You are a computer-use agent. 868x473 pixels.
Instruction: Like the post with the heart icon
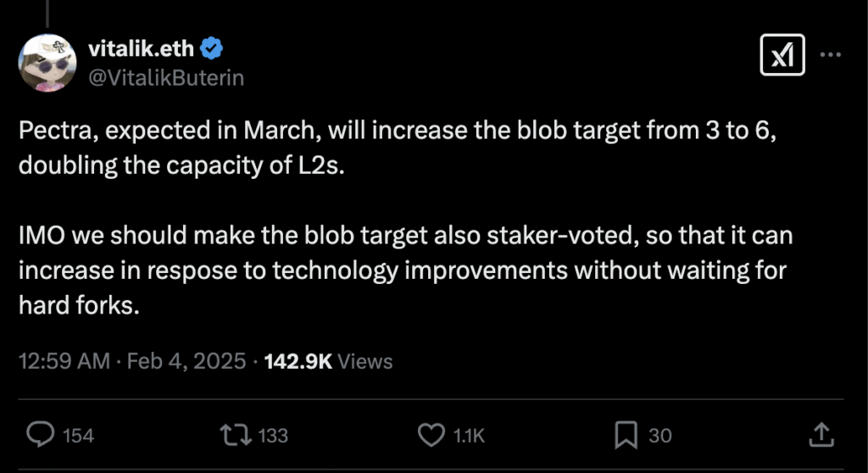point(432,435)
